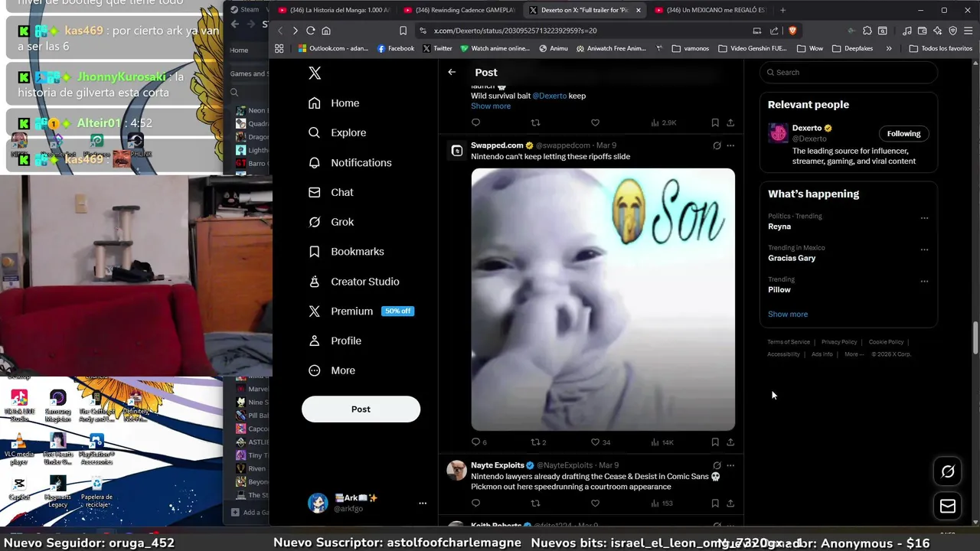Screen dimensions: 980x551
Task: Open Notifications in X sidebar
Action: tap(350, 162)
